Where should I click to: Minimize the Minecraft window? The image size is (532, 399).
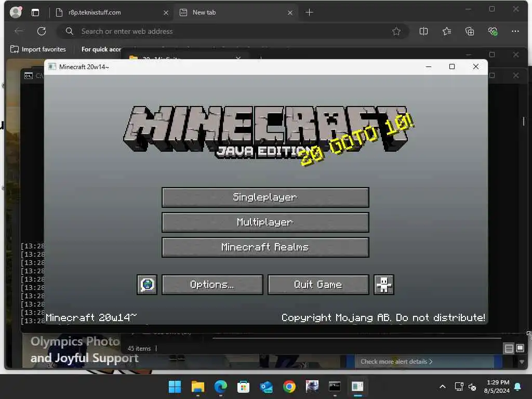[429, 66]
